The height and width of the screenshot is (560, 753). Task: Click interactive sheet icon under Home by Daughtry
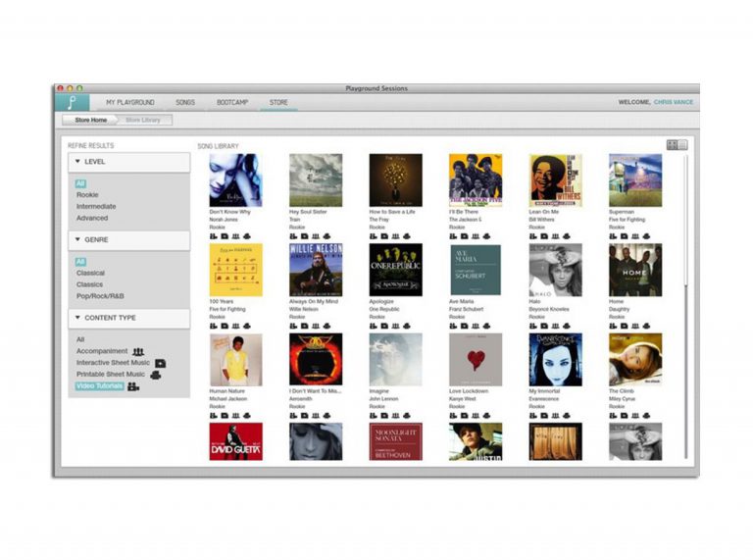pos(624,327)
